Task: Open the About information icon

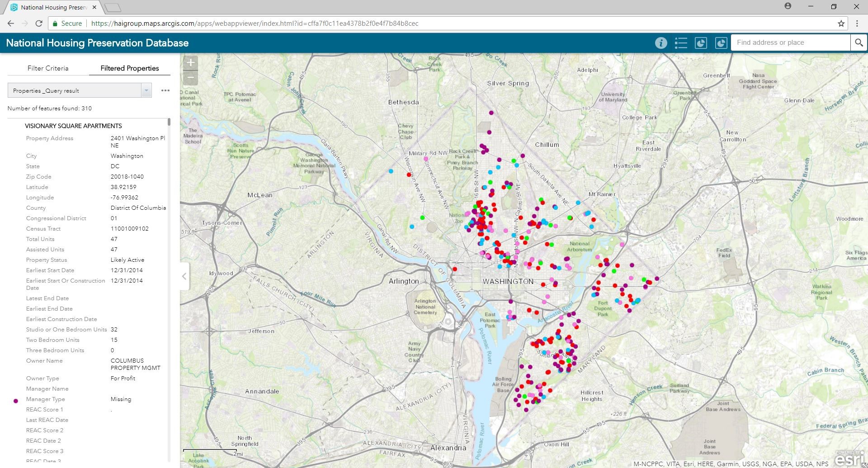Action: click(x=661, y=43)
